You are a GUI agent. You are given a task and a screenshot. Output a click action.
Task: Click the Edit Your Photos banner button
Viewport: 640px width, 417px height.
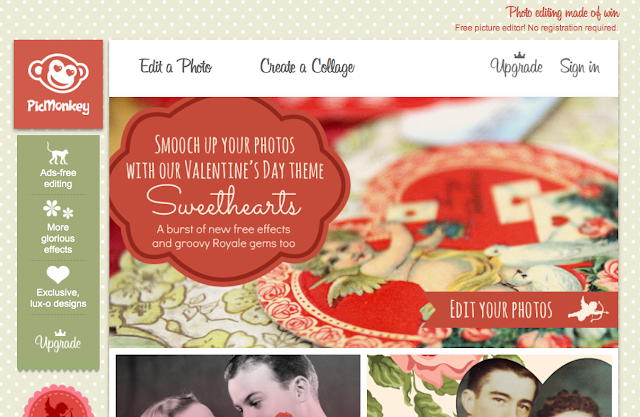(x=520, y=309)
